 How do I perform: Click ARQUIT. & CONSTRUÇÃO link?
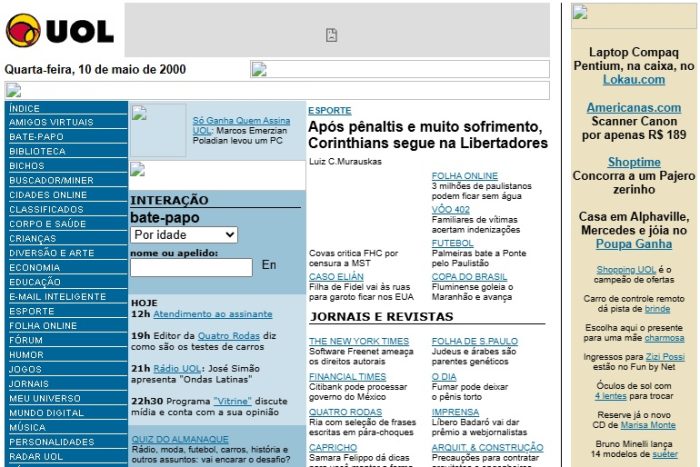(x=488, y=447)
